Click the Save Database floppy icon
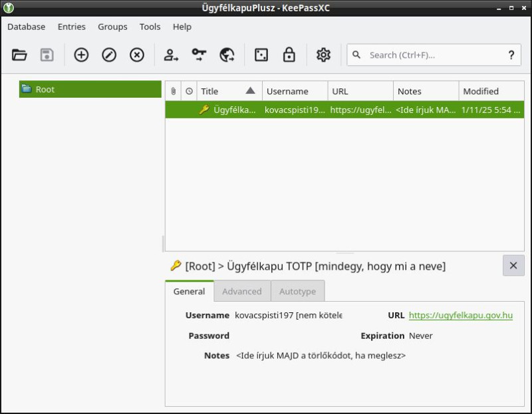The width and height of the screenshot is (532, 414). [x=47, y=55]
